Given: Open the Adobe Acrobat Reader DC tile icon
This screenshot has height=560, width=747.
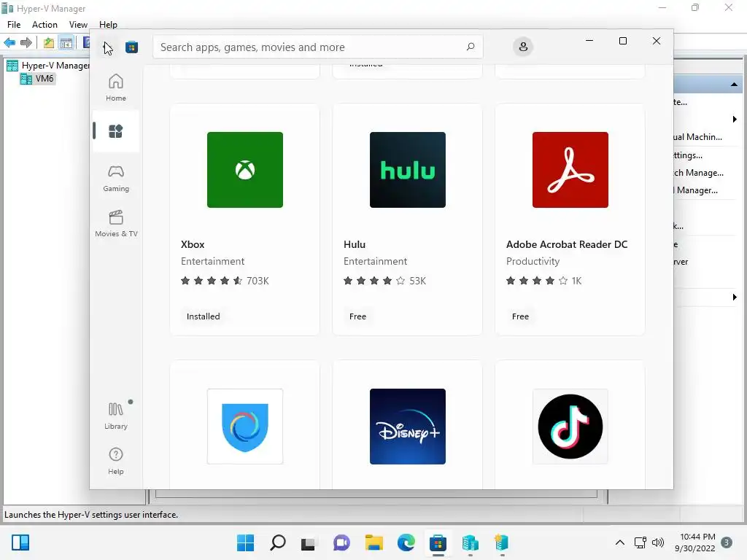Looking at the screenshot, I should coord(570,169).
